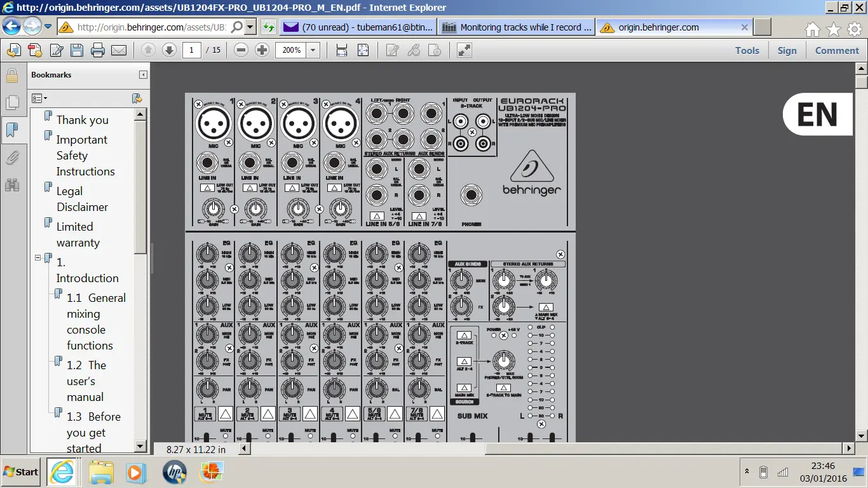
Task: Open the security lock panel icon
Action: pos(12,76)
